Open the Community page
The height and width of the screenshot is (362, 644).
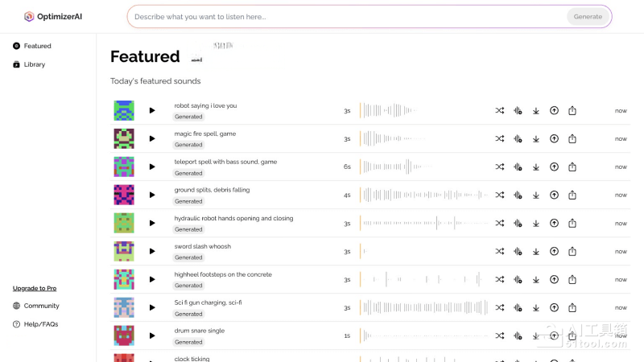pos(41,306)
